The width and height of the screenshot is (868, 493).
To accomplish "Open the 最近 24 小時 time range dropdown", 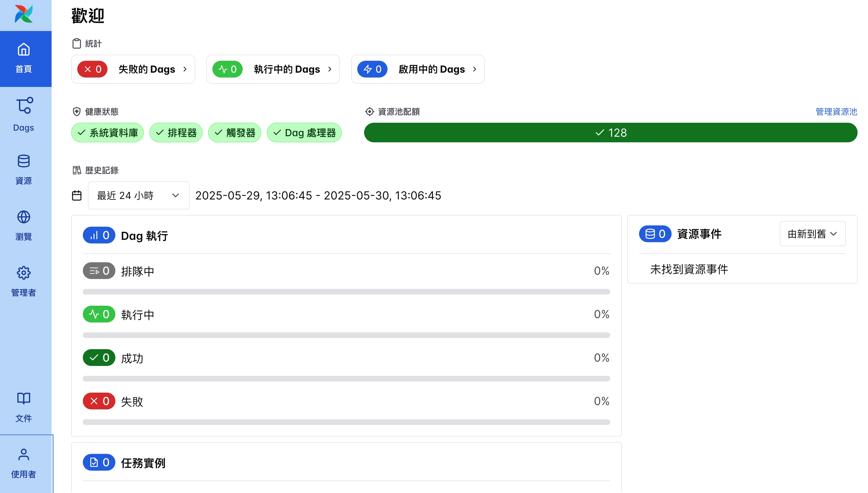I will point(139,195).
